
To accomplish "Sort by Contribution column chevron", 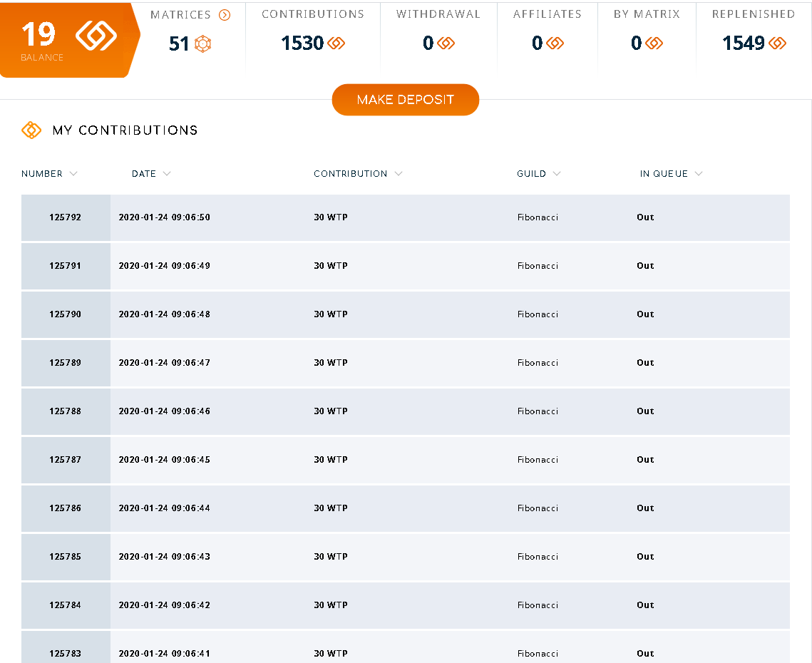I will pyautogui.click(x=399, y=173).
